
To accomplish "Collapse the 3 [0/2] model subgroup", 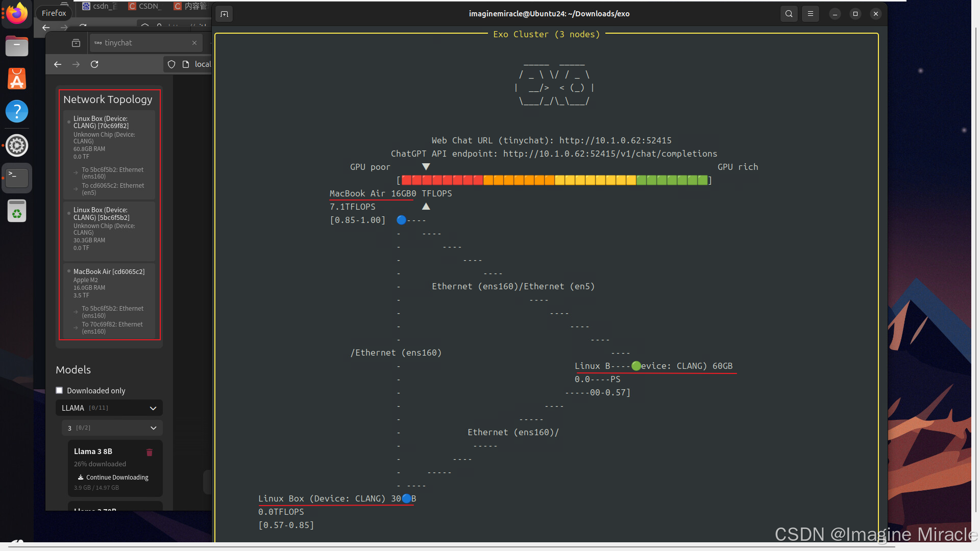I will [x=153, y=428].
